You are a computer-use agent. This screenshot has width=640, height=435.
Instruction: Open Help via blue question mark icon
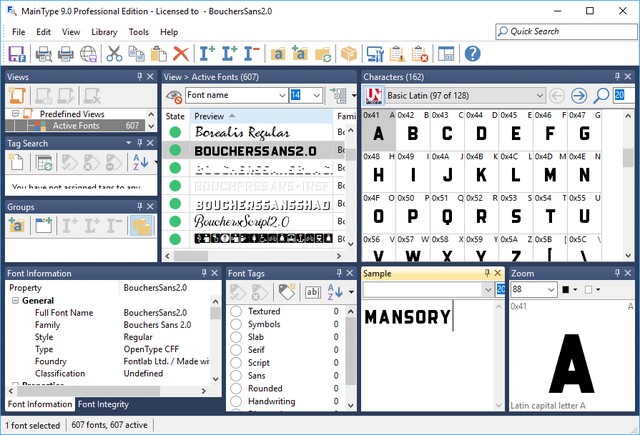point(472,54)
